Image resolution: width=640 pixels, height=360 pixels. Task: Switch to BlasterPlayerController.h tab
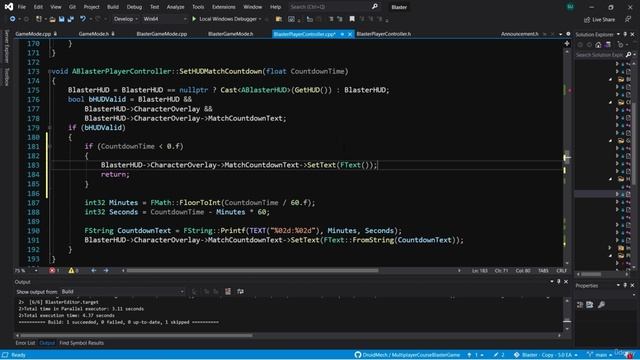384,34
